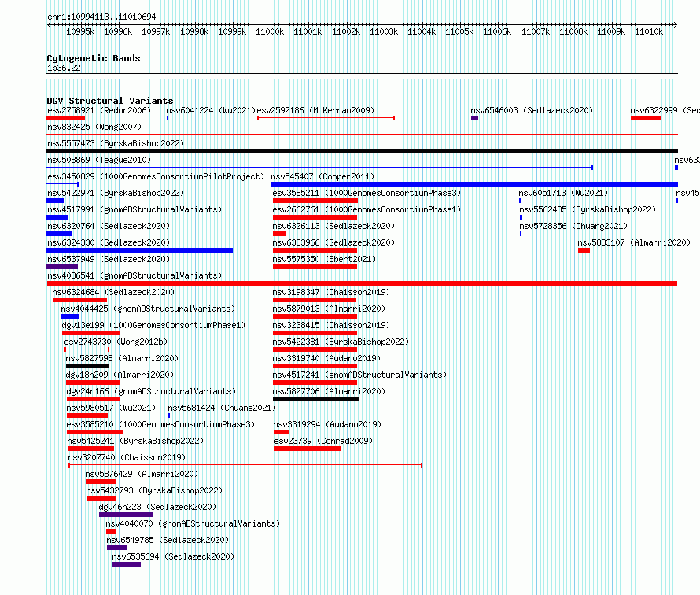Click nsv4517991 (gnomADStructuralVariants) label
Viewport: 700px width, 595px height.
tap(134, 209)
